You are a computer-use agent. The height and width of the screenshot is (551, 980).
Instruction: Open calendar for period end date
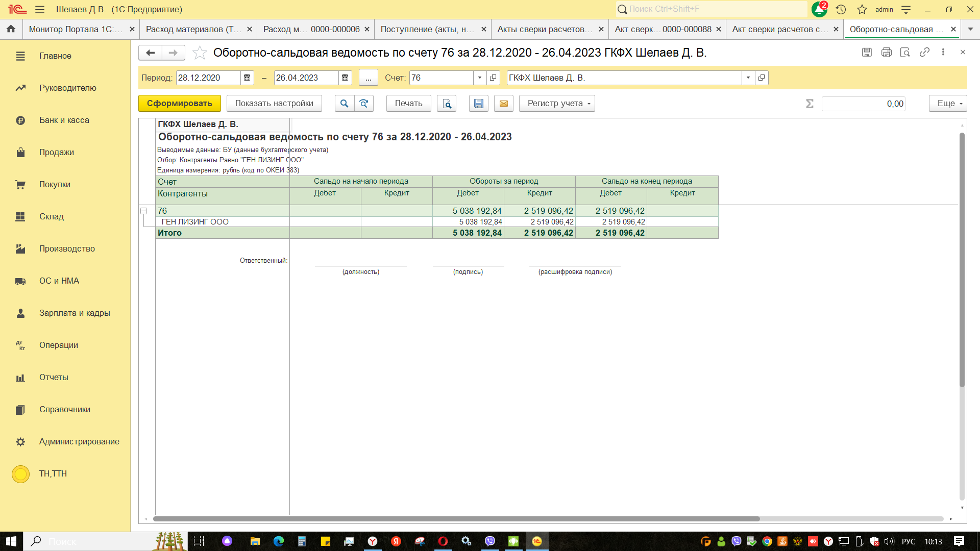pos(345,78)
